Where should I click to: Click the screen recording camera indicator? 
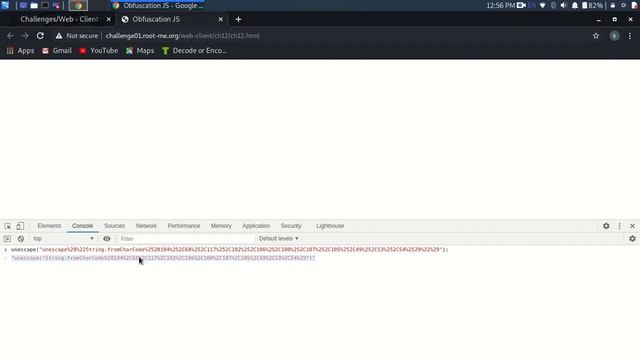(x=521, y=5)
